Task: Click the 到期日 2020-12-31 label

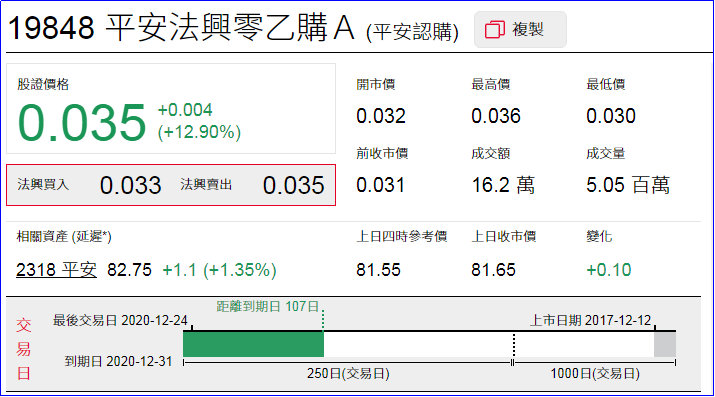Action: pos(119,362)
